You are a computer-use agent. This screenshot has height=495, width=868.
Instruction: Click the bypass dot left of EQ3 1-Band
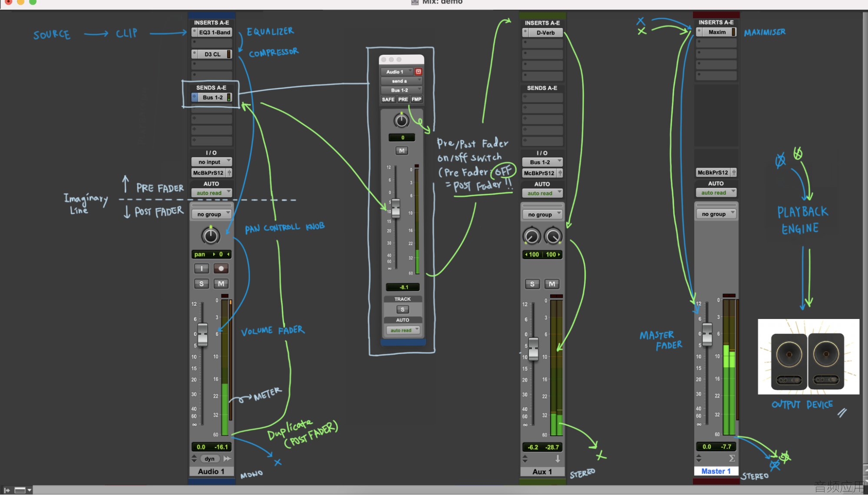[x=195, y=32]
